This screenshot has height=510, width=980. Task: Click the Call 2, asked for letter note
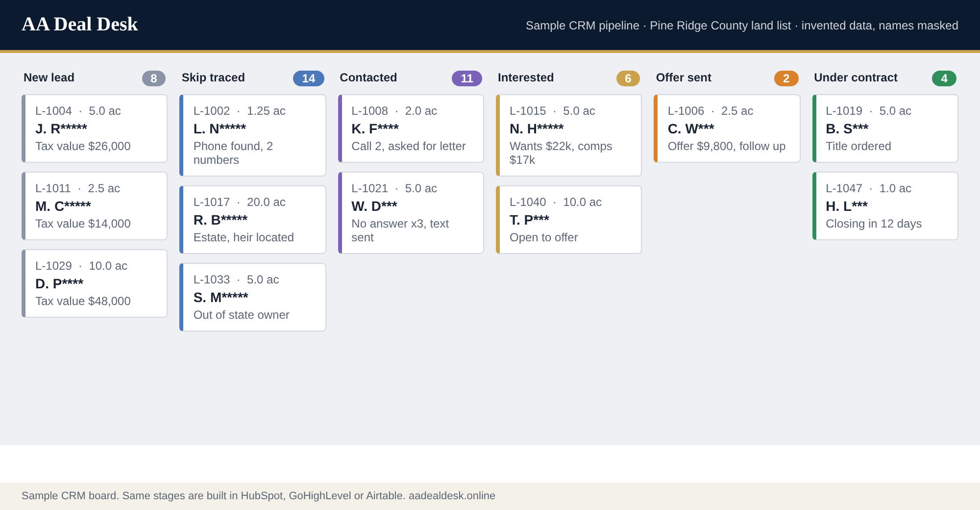pyautogui.click(x=409, y=146)
